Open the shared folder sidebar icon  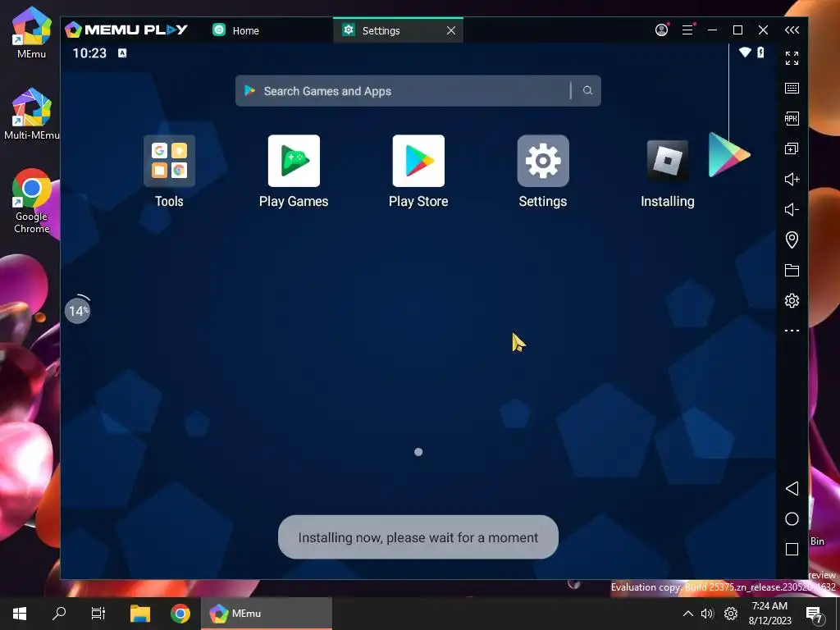point(792,270)
